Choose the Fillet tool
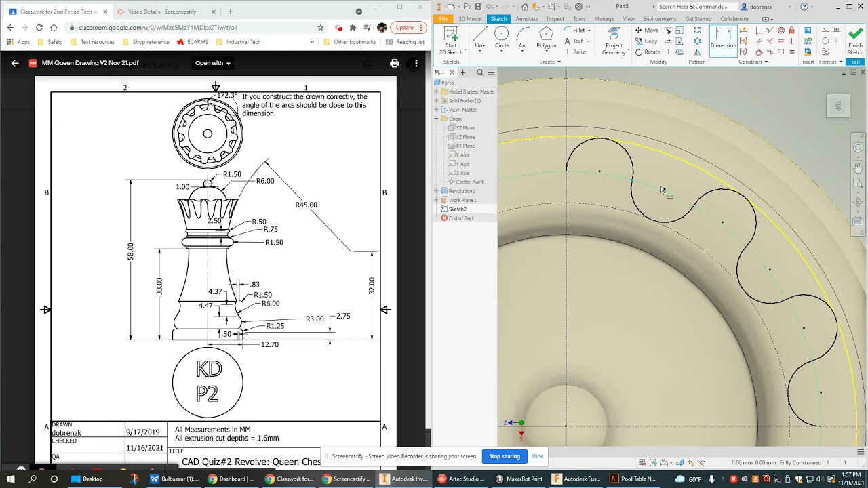This screenshot has width=868, height=488. pyautogui.click(x=577, y=30)
